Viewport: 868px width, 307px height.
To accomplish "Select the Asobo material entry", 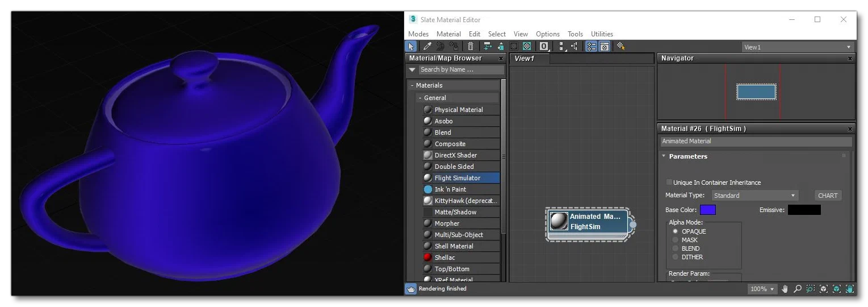I will pos(461,121).
